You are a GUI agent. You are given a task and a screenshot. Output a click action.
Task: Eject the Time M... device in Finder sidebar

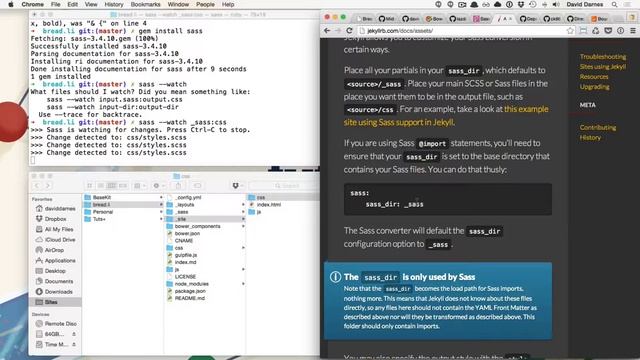pyautogui.click(x=74, y=344)
